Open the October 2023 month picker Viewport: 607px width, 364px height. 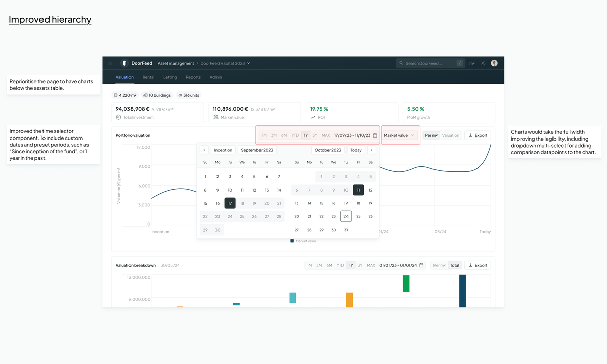(328, 150)
